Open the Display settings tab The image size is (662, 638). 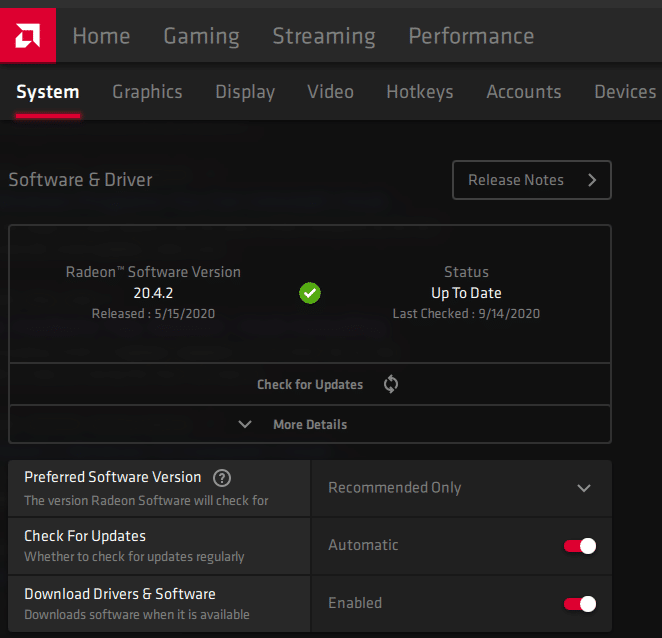tap(245, 92)
